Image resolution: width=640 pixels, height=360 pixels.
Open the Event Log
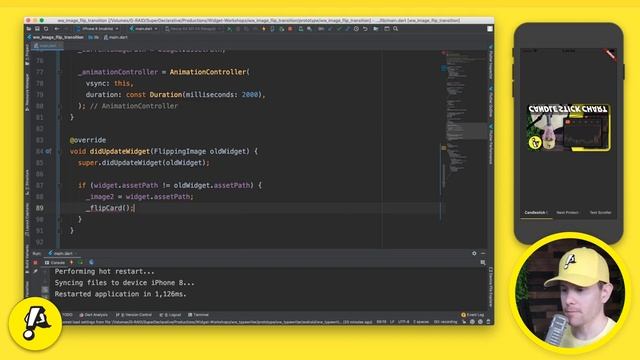(472, 315)
